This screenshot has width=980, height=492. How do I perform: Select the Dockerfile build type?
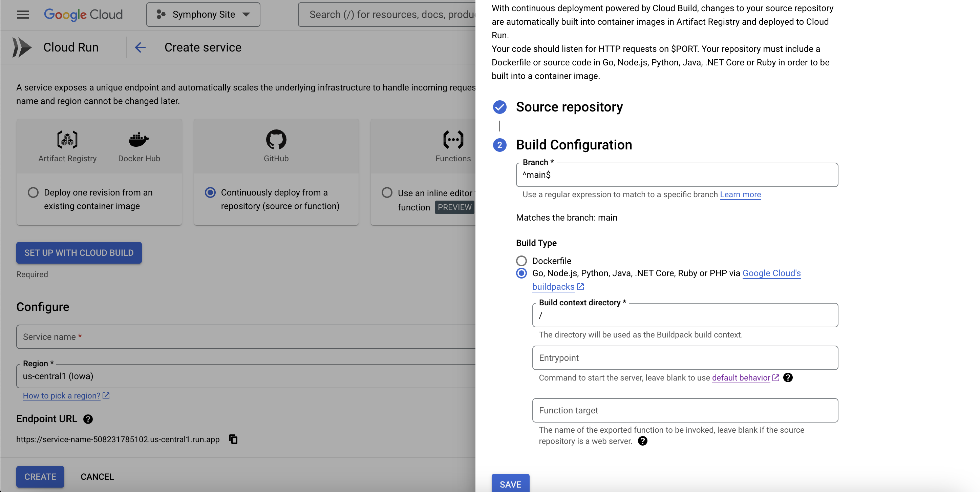click(521, 261)
